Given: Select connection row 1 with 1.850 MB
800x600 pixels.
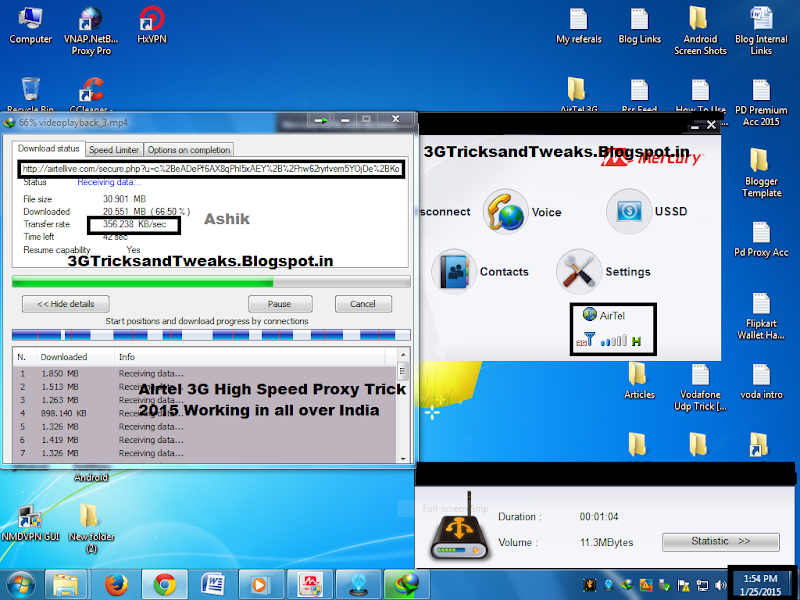Looking at the screenshot, I should pos(204,373).
